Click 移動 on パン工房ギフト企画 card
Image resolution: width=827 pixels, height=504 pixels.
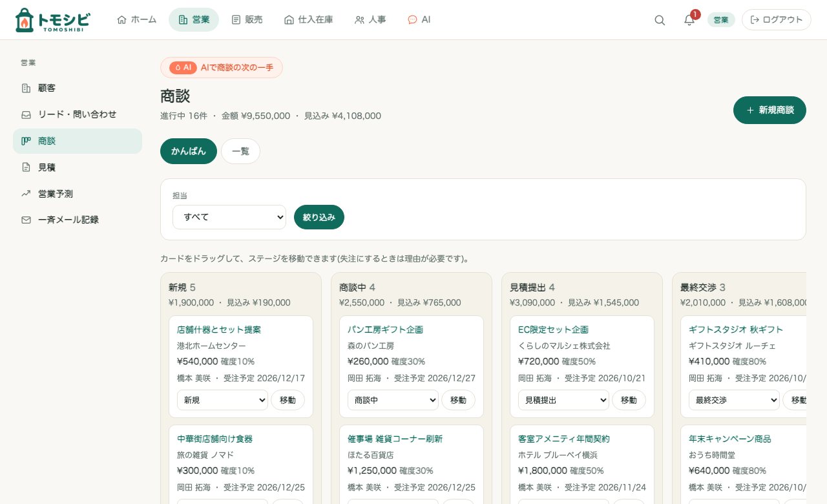pos(458,401)
